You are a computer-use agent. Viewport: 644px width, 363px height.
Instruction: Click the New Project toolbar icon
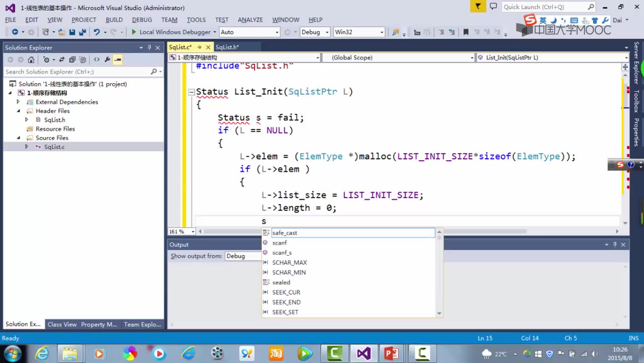coord(45,32)
